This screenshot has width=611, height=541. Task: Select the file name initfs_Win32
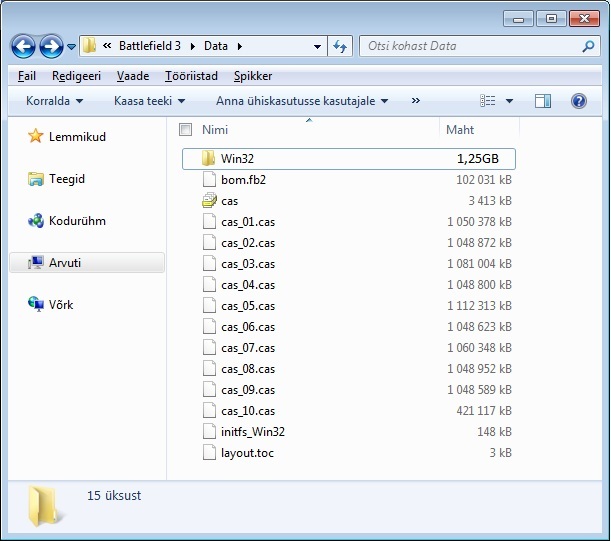253,432
